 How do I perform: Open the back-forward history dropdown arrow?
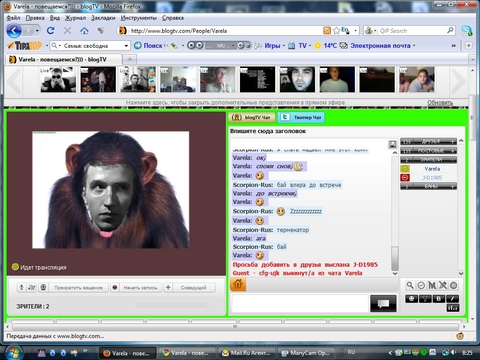(x=37, y=31)
